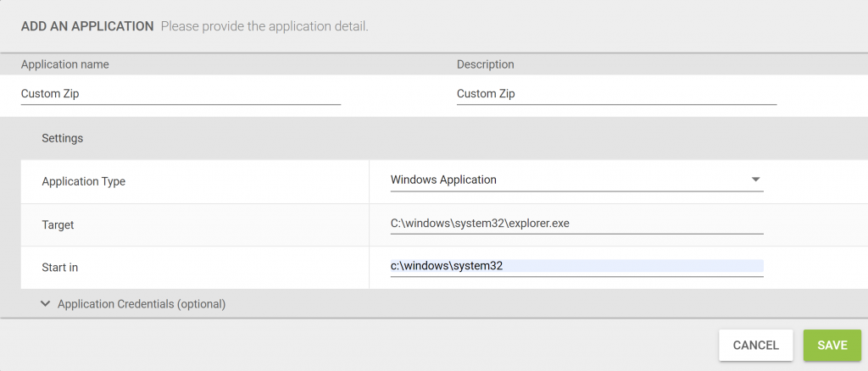Viewport: 868px width, 371px height.
Task: Click the Target row label
Action: point(58,225)
